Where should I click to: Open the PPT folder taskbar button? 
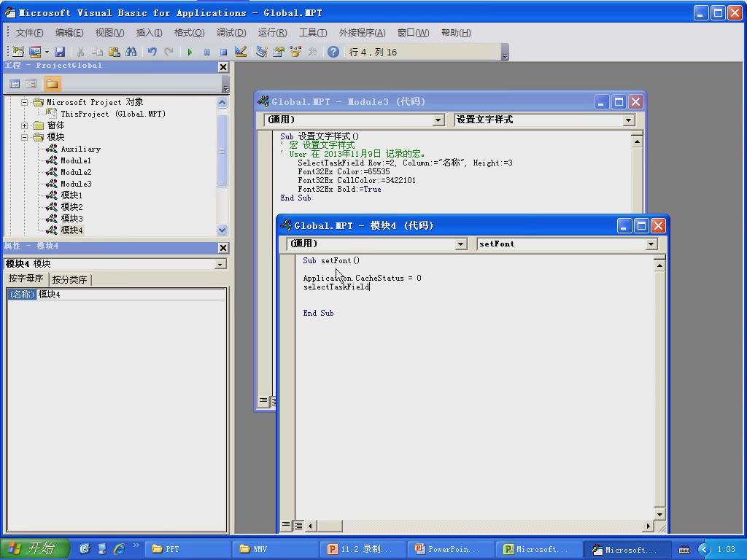click(187, 549)
